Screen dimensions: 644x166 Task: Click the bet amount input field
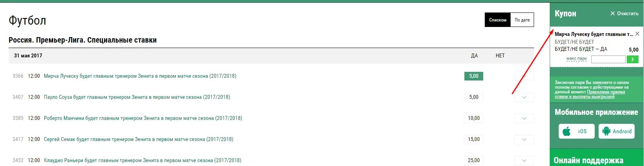tap(608, 59)
